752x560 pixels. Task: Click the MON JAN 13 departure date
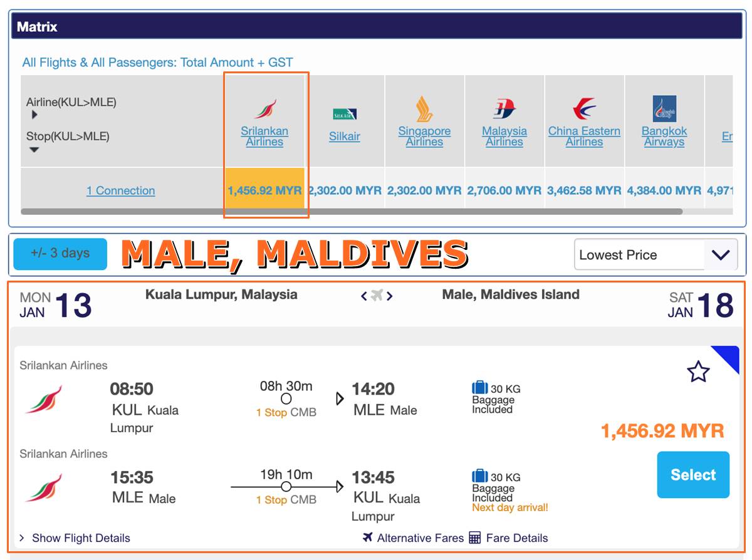(56, 305)
